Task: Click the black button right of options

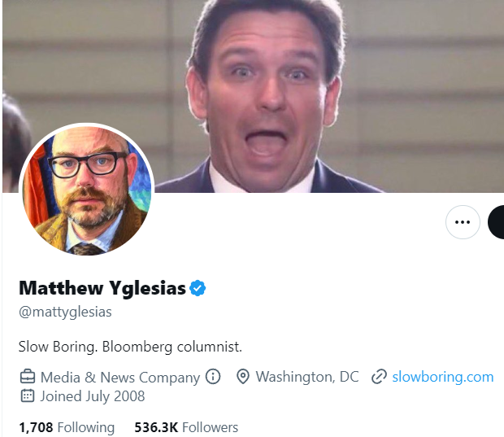Action: [497, 221]
